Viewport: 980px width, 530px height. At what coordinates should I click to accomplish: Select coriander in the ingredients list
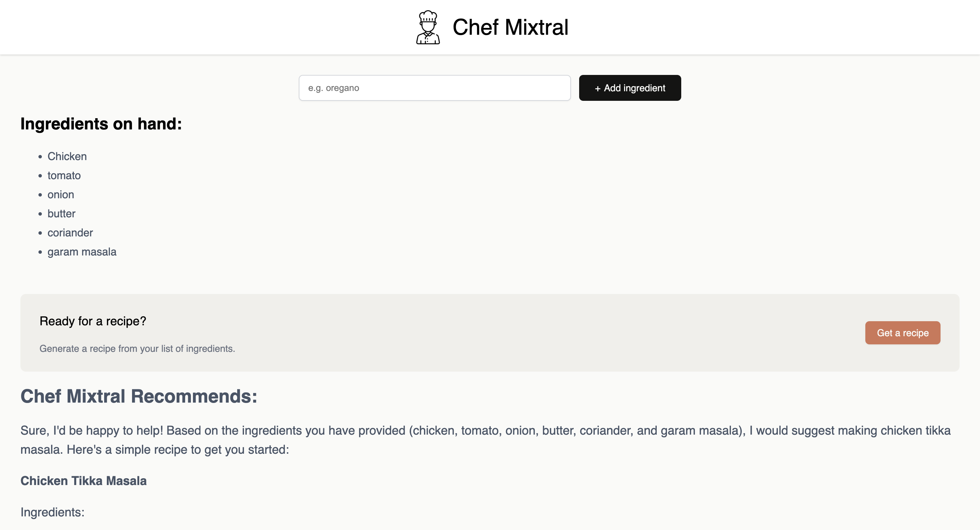pyautogui.click(x=70, y=233)
